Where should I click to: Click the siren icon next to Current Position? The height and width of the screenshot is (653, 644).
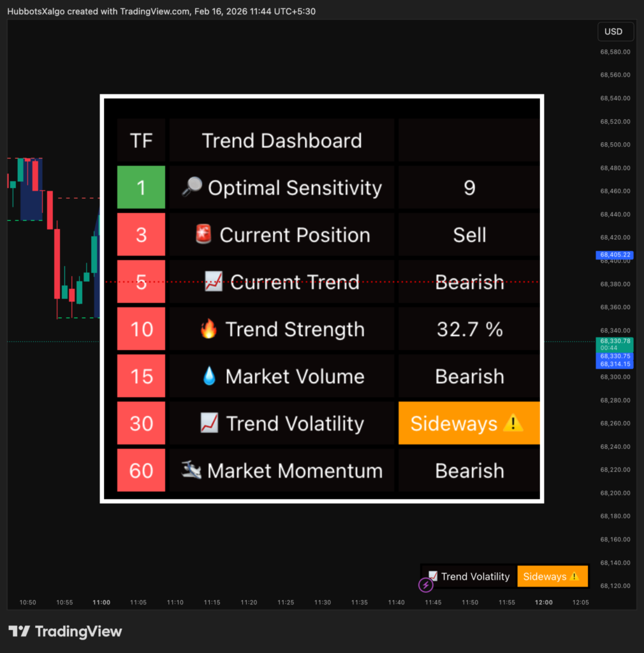coord(203,234)
